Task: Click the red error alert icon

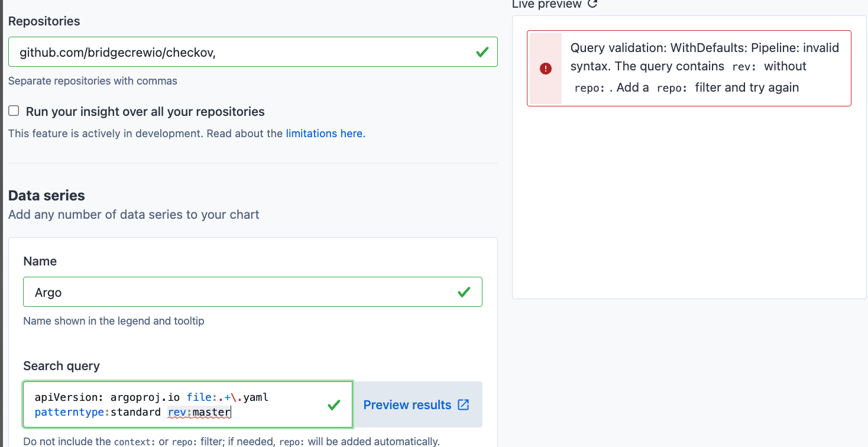Action: (x=546, y=69)
